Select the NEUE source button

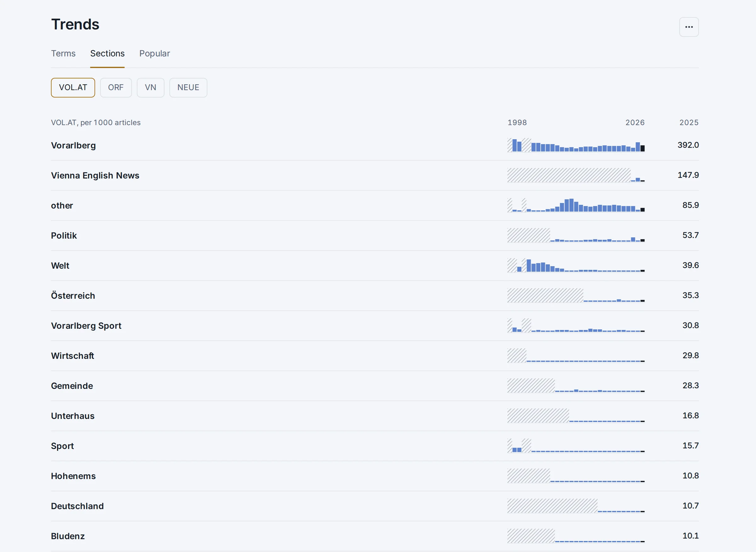(188, 88)
